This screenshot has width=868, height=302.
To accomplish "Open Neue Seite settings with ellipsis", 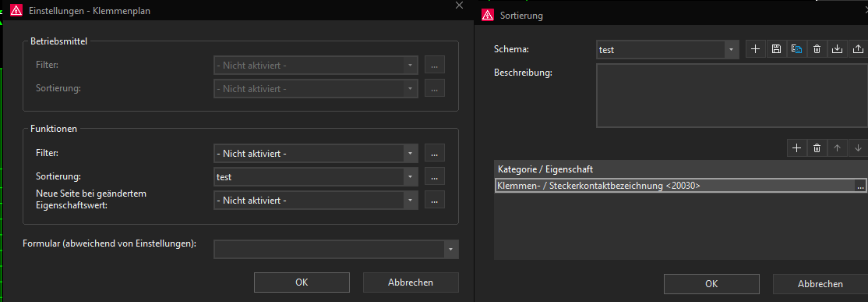I will click(435, 200).
